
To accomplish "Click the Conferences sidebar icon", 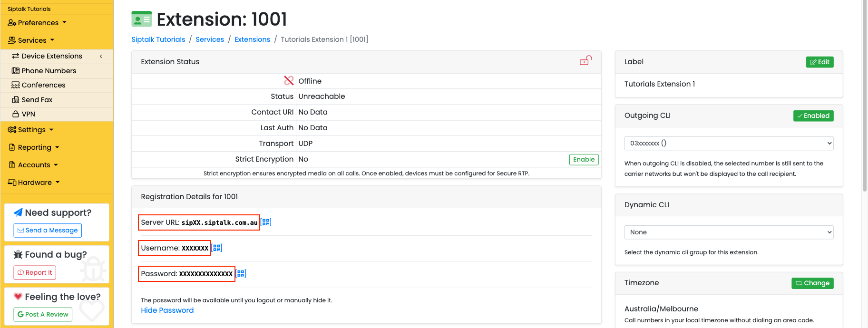I will tap(16, 85).
